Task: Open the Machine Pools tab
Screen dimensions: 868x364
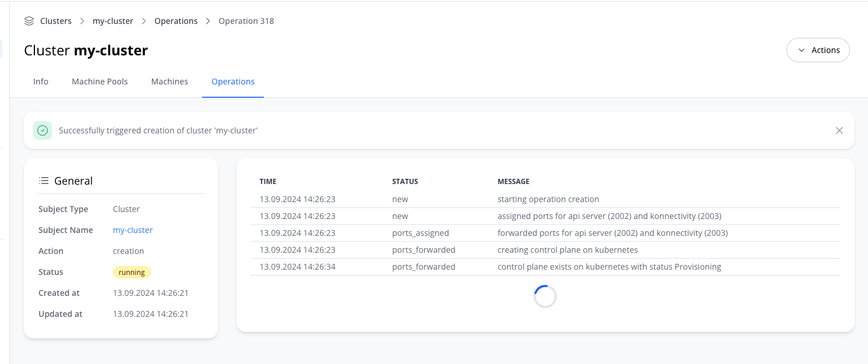Action: click(x=100, y=82)
